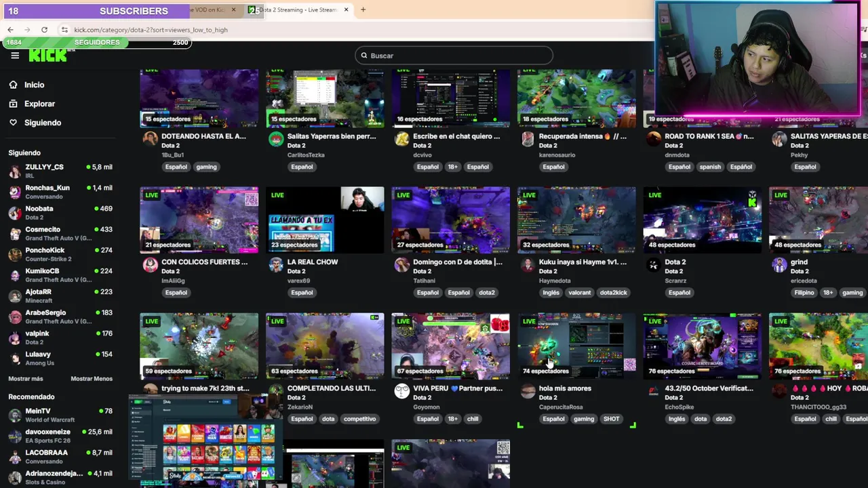Open Adrianozendeja recommended channel

coord(60,477)
